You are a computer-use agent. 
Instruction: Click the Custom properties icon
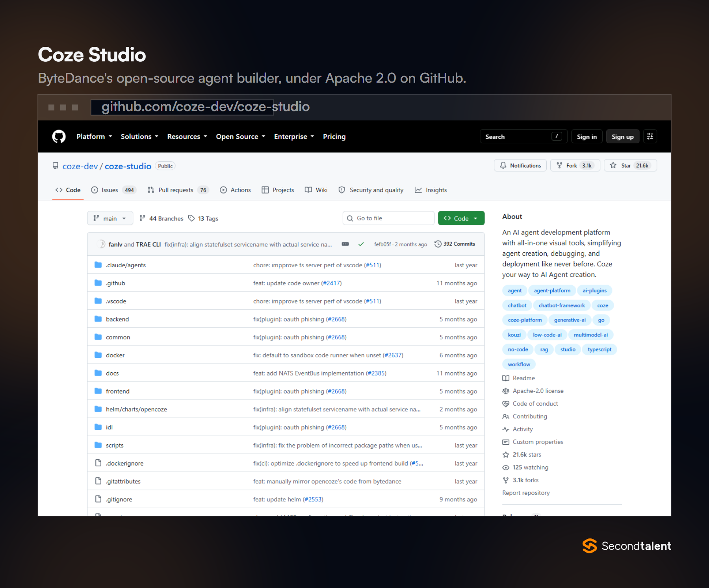506,442
